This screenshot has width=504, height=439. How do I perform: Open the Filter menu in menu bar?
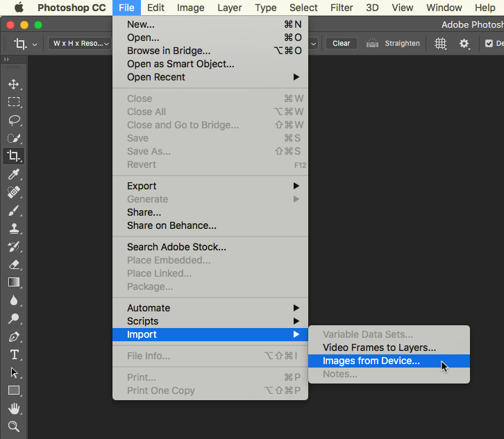[342, 8]
